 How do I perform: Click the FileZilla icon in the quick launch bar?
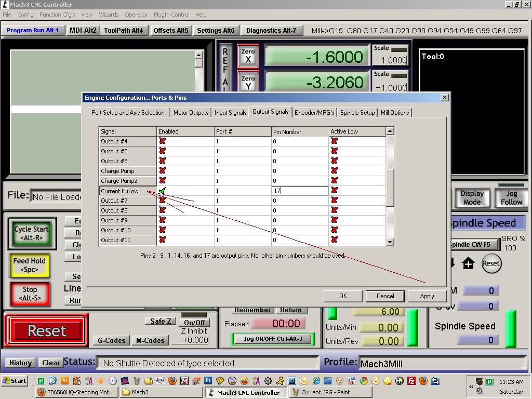[411, 381]
